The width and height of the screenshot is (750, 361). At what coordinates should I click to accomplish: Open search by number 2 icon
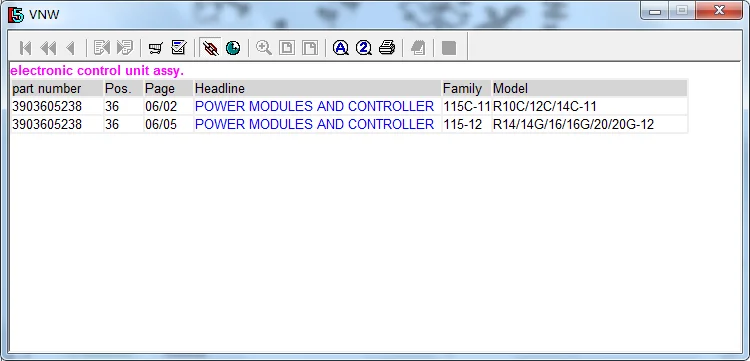(x=364, y=48)
